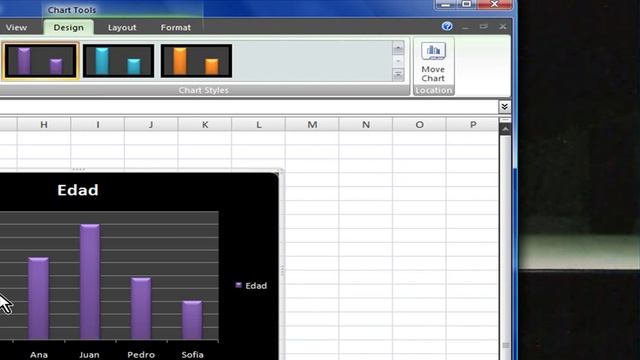Click the Juan axis label
The height and width of the screenshot is (360, 640).
pos(89,355)
